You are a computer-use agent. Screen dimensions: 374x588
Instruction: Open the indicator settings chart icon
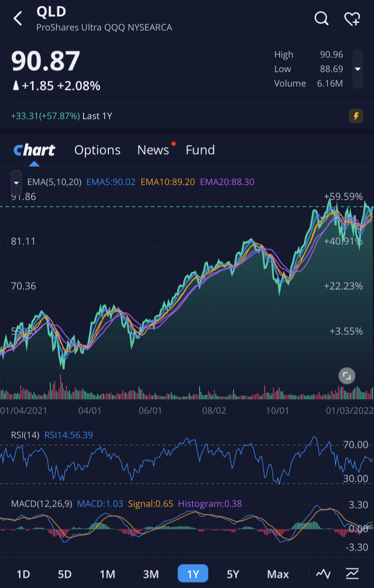point(352,574)
